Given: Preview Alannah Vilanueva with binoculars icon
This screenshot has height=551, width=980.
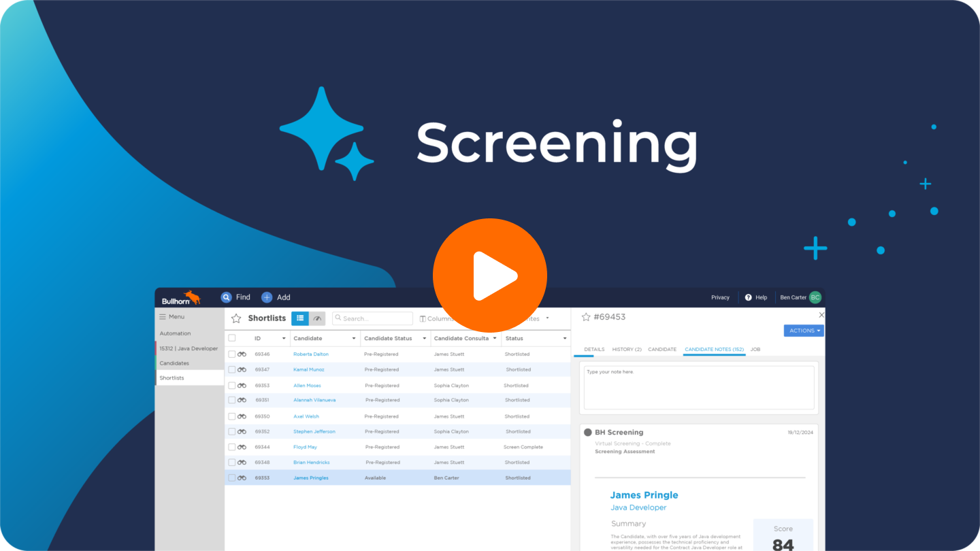Looking at the screenshot, I should point(242,401).
